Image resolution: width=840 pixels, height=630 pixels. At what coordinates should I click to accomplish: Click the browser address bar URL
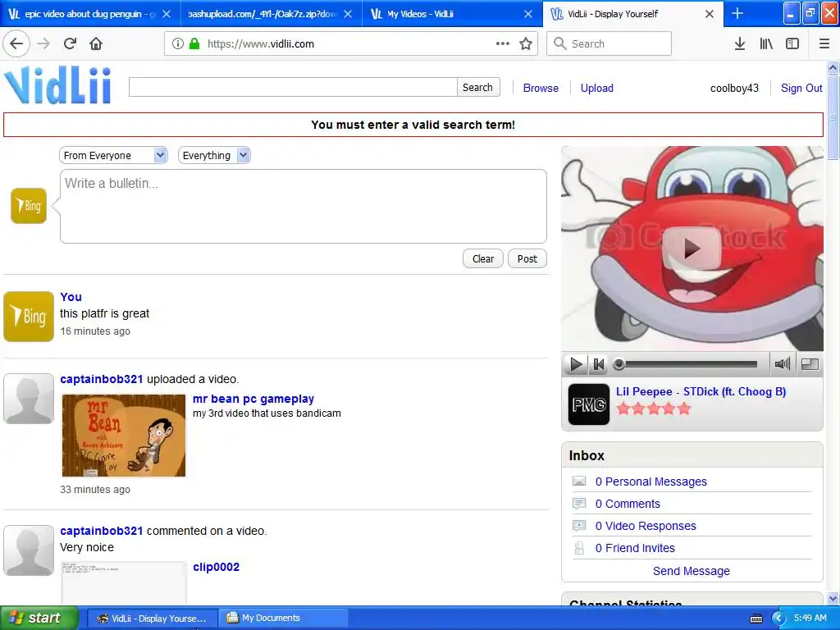click(x=260, y=44)
